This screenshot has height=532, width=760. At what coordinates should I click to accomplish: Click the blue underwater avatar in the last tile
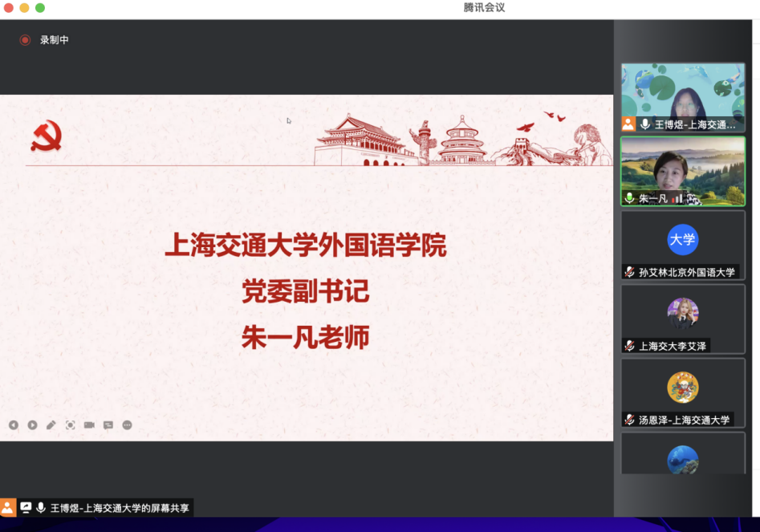click(x=682, y=459)
